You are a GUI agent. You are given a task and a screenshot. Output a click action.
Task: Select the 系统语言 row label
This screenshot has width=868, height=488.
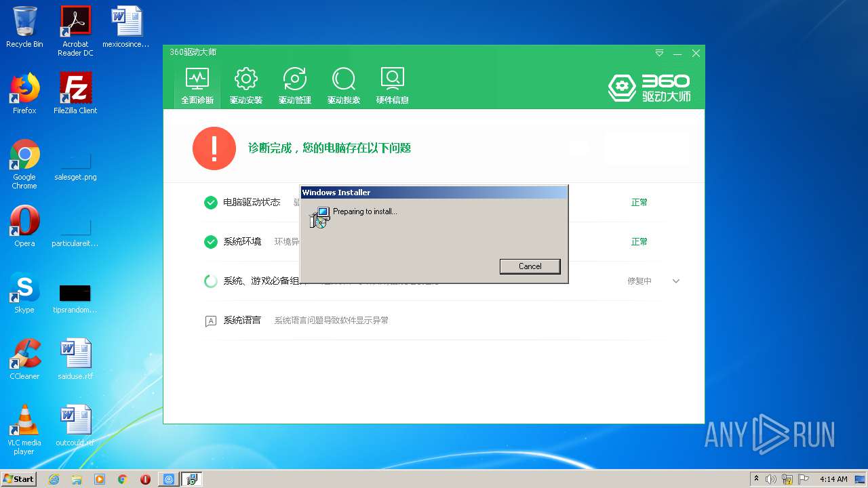(242, 320)
